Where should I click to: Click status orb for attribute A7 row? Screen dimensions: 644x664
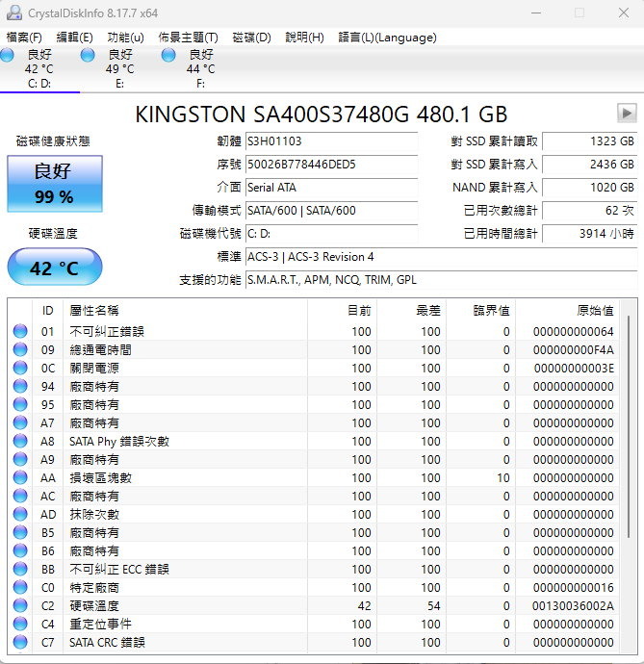click(x=20, y=422)
